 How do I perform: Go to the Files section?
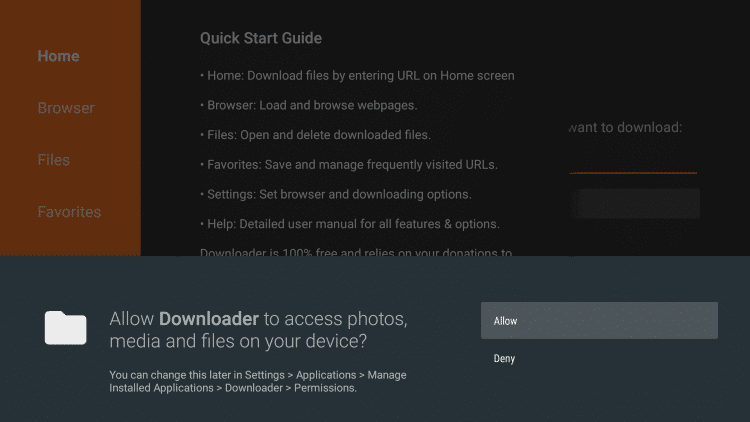pos(54,160)
